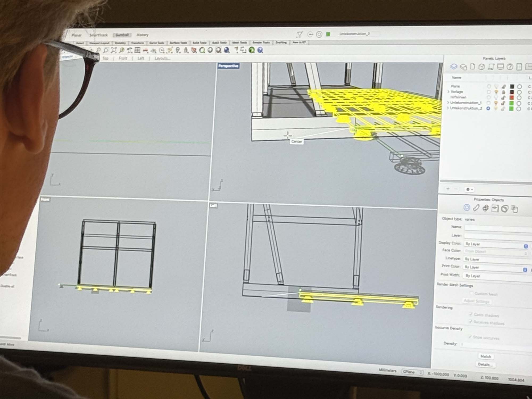This screenshot has width=532, height=399.
Task: Open the Layers panel stack icon
Action: click(454, 66)
